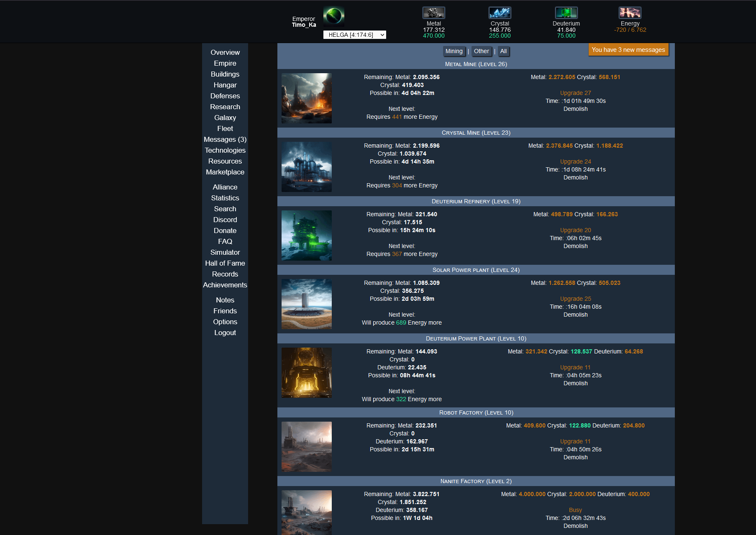Switch to the Other buildings tab
The image size is (756, 535).
(x=481, y=51)
